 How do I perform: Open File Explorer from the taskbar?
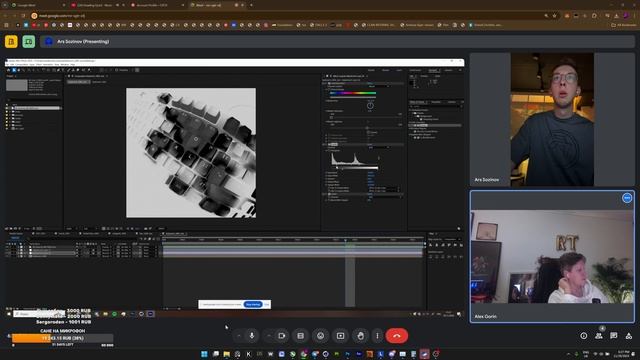[227, 354]
